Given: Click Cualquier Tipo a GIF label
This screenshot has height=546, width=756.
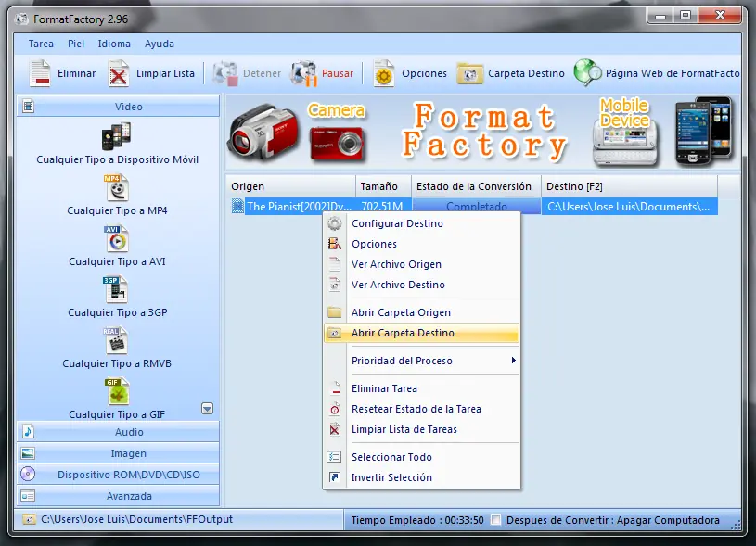Looking at the screenshot, I should (x=117, y=414).
